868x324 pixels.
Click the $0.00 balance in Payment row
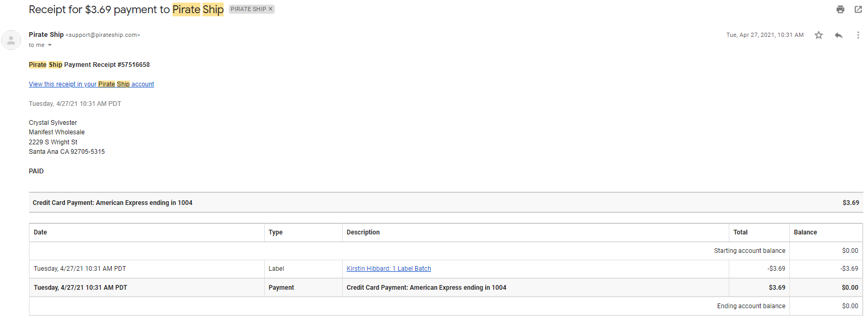[850, 288]
